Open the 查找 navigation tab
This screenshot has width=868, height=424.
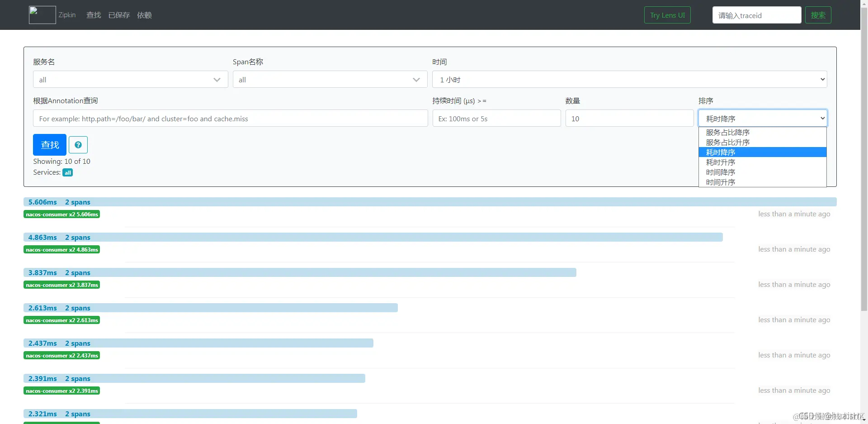point(94,15)
